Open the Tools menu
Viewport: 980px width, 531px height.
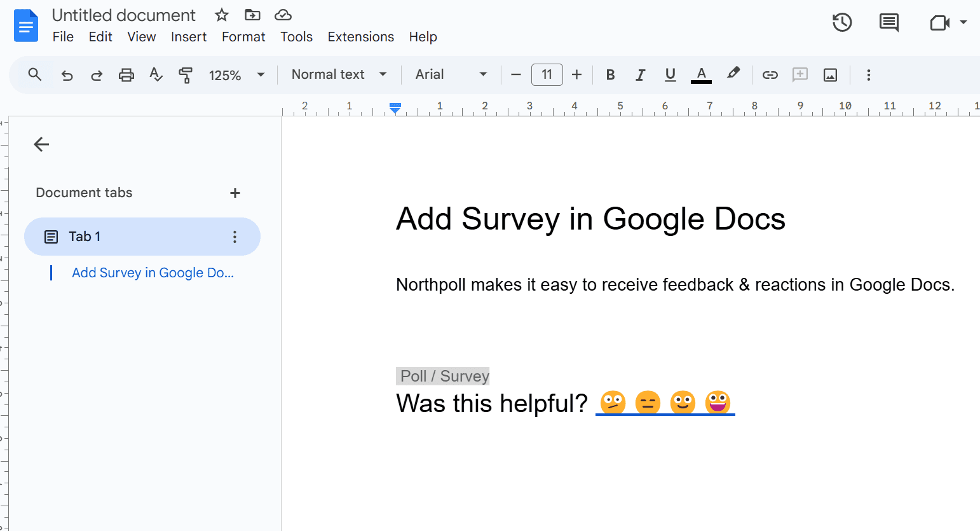coord(296,37)
